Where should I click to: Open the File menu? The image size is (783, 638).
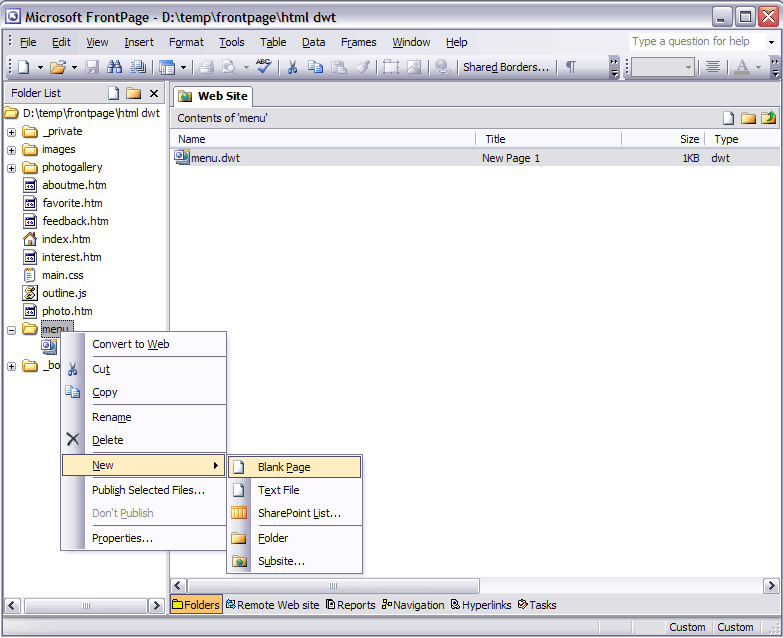(x=28, y=42)
